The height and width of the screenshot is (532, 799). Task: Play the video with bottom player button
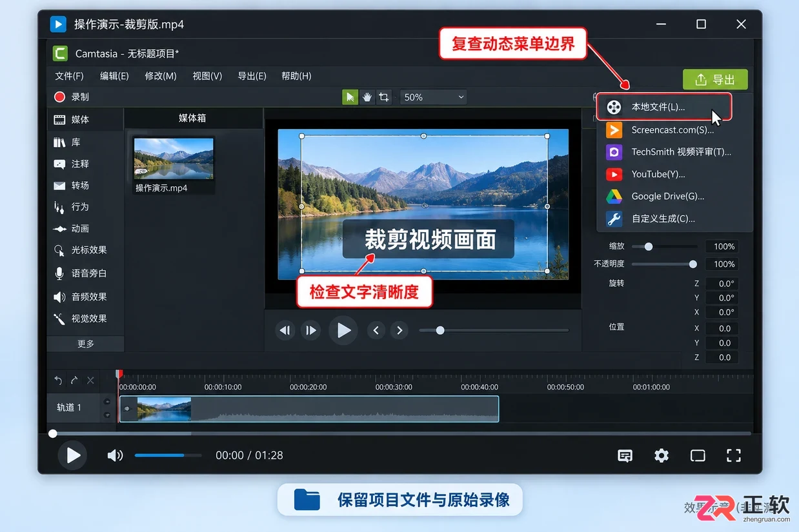click(72, 455)
